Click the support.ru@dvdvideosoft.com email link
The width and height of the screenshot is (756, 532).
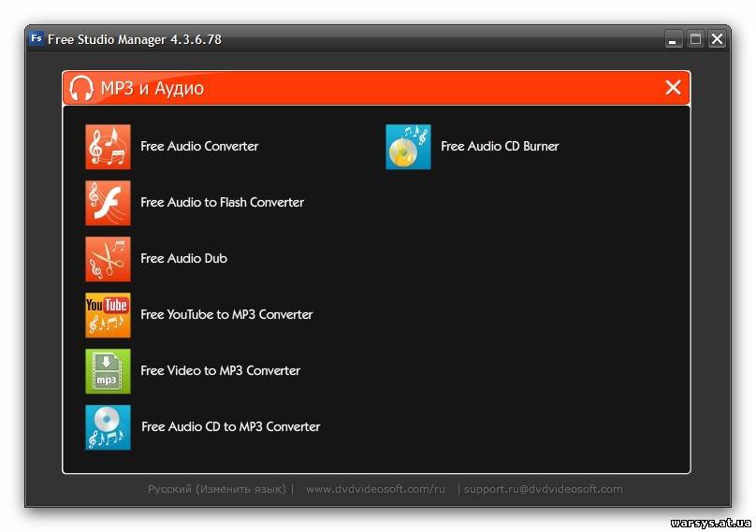[x=544, y=489]
